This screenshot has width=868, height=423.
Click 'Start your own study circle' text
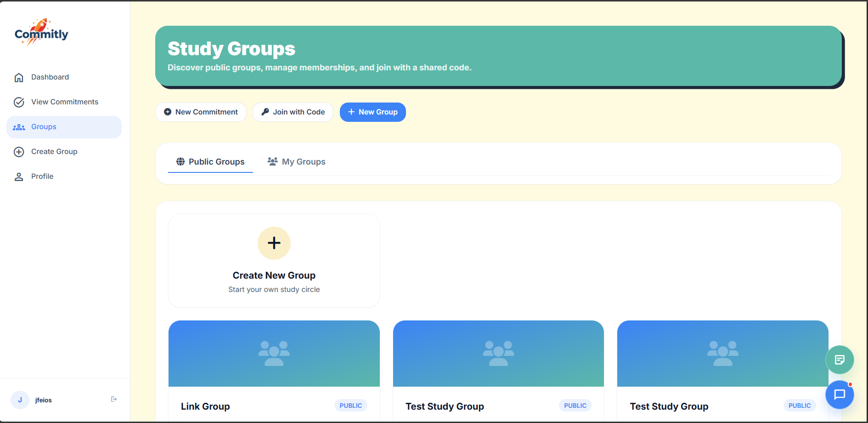click(x=274, y=290)
